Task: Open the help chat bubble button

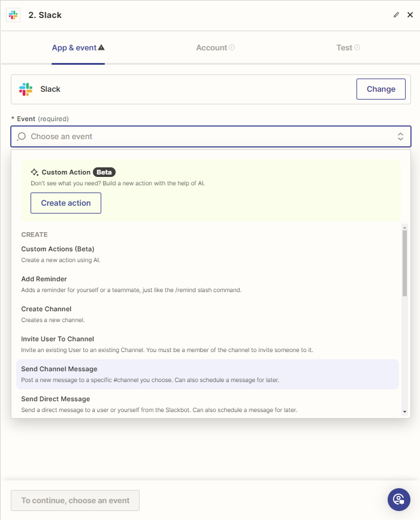Action: pyautogui.click(x=398, y=499)
